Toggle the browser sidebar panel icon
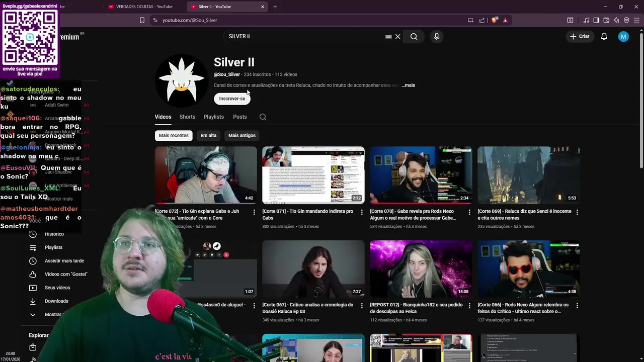 pyautogui.click(x=596, y=20)
